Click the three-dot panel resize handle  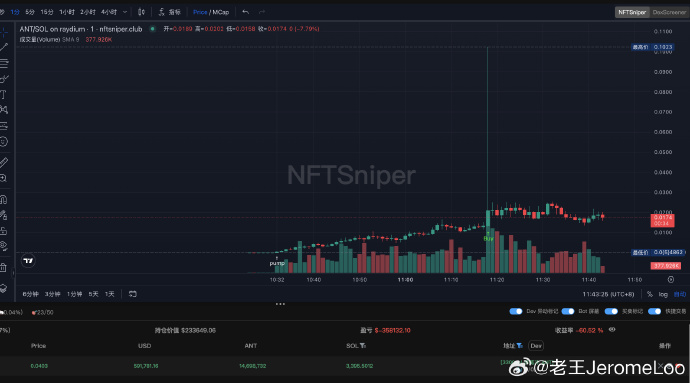(280, 304)
